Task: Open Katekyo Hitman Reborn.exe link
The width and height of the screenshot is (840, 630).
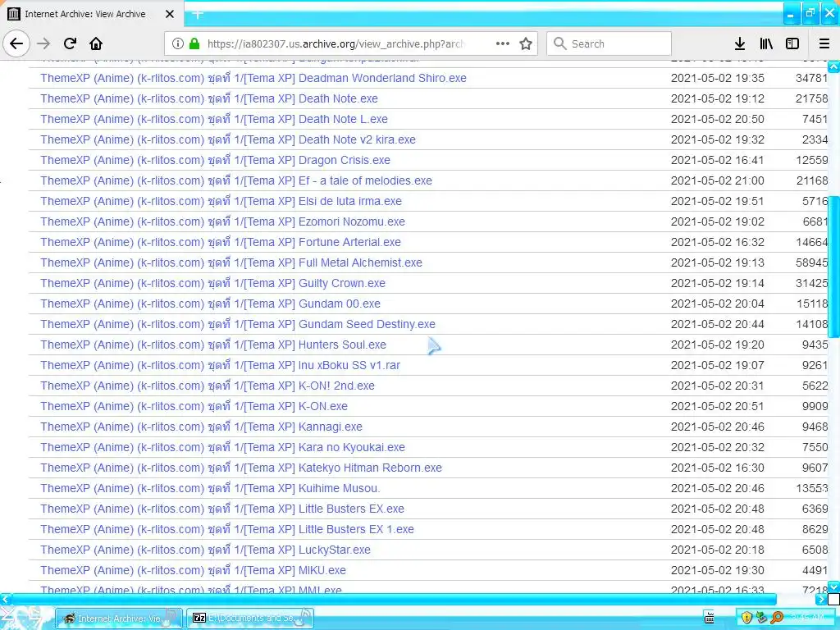Action: [241, 468]
